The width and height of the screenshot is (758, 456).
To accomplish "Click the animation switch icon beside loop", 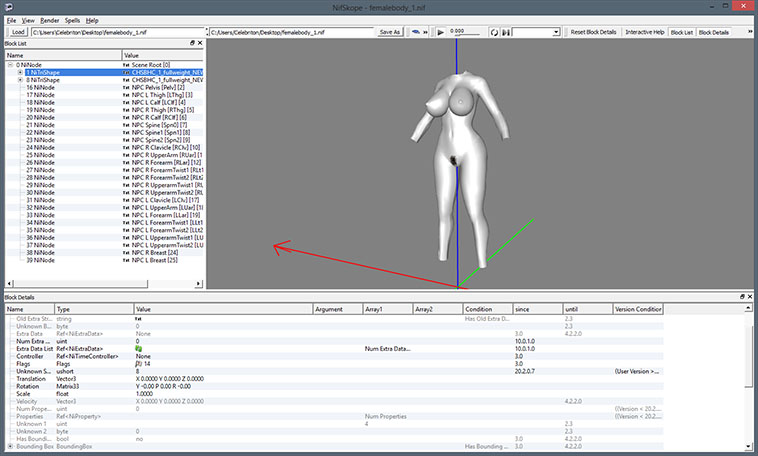I will click(505, 32).
